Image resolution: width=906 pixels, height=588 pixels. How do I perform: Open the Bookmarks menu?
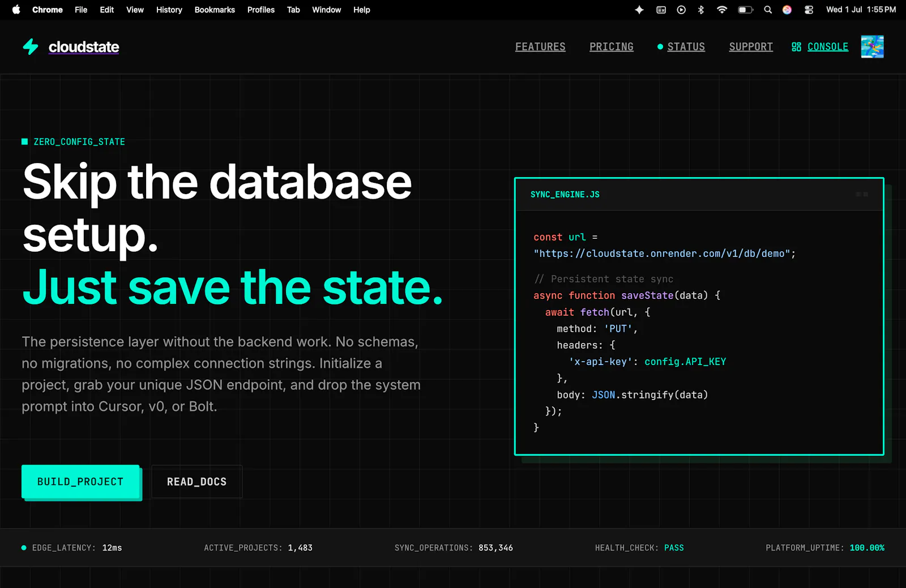click(x=215, y=10)
